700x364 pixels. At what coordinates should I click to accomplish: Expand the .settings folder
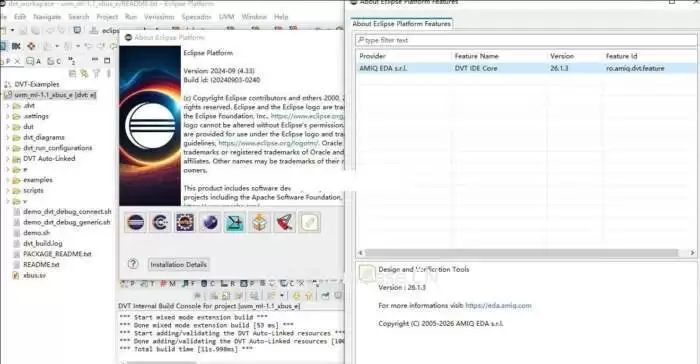click(7, 116)
